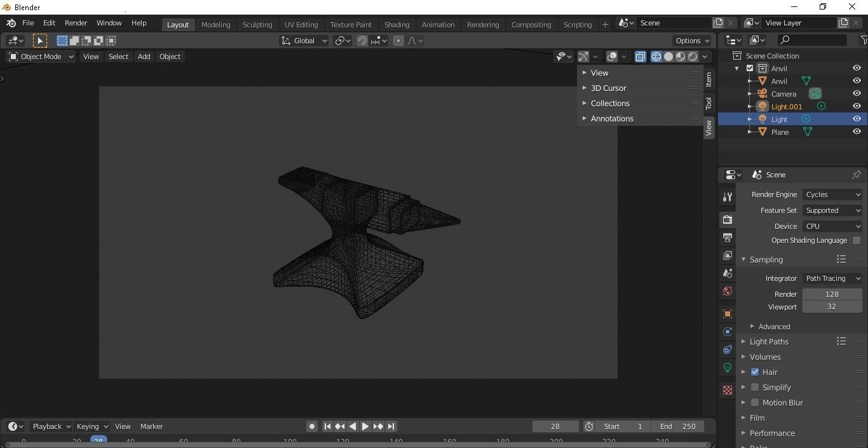Open the Options popover button

(x=693, y=41)
